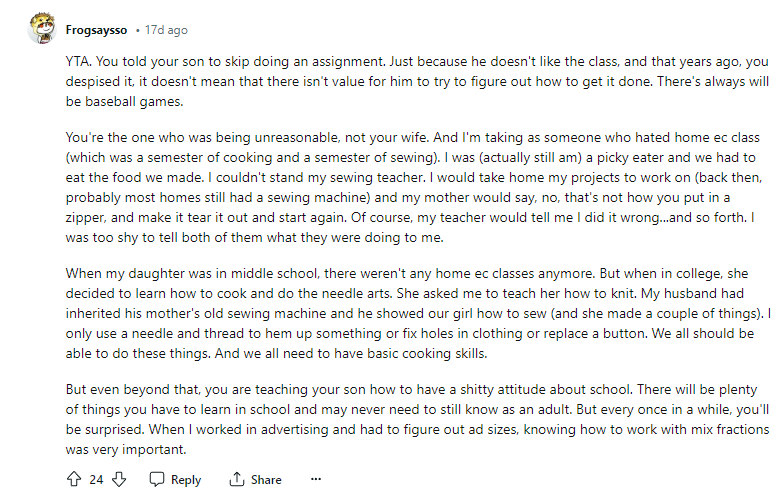Click the paragraph starting "But even beyond that"
This screenshot has height=495, width=783.
pyautogui.click(x=400, y=419)
